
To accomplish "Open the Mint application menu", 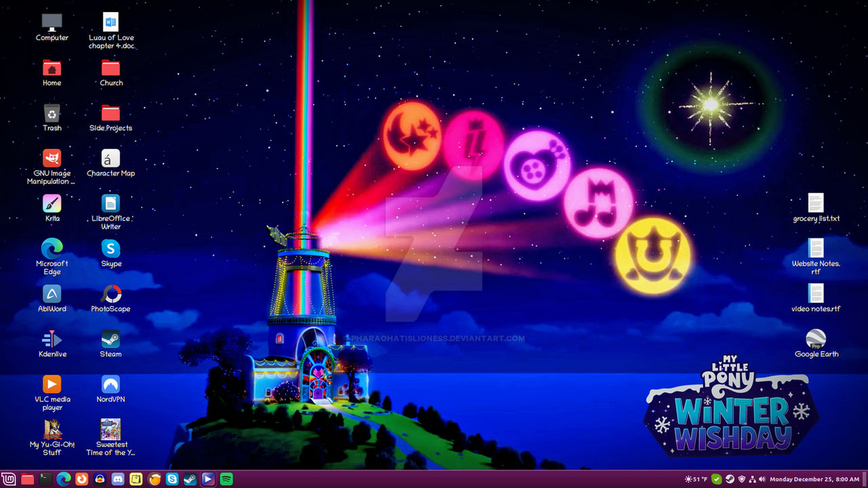I will [9, 479].
